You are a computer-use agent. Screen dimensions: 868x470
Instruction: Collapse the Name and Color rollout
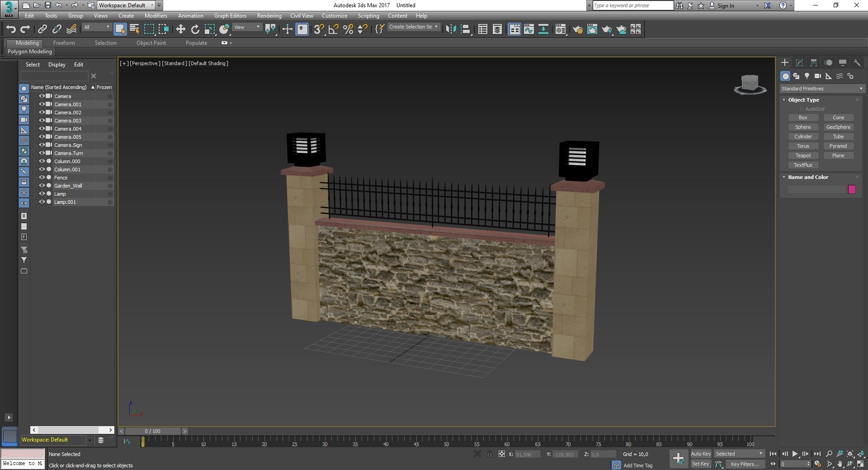pos(808,177)
